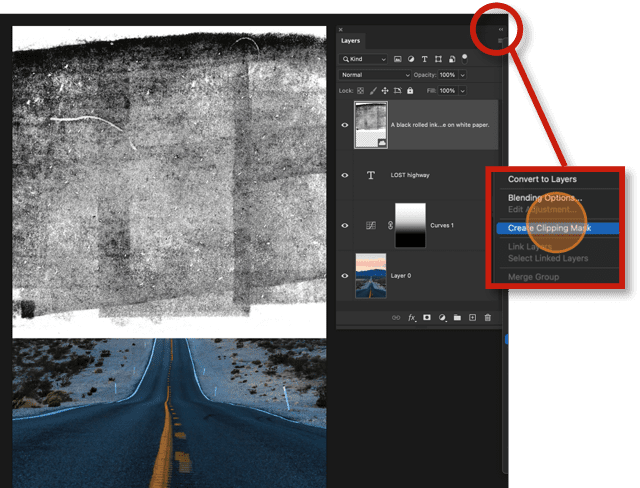Filter layers by pixel layer icon
The image size is (640, 488).
398,59
